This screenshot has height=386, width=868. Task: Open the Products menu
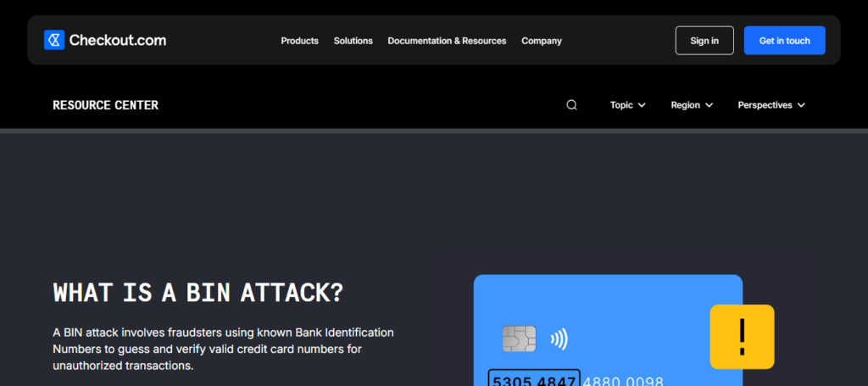(299, 41)
